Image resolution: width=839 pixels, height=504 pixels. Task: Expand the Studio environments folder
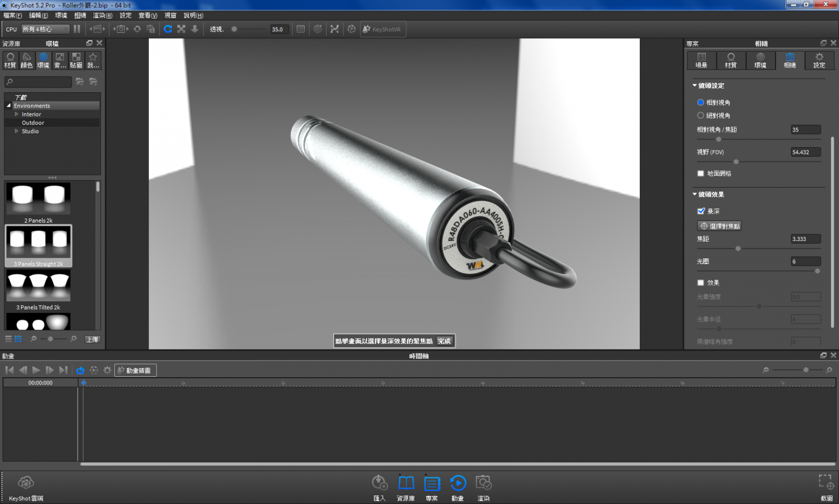pos(17,131)
